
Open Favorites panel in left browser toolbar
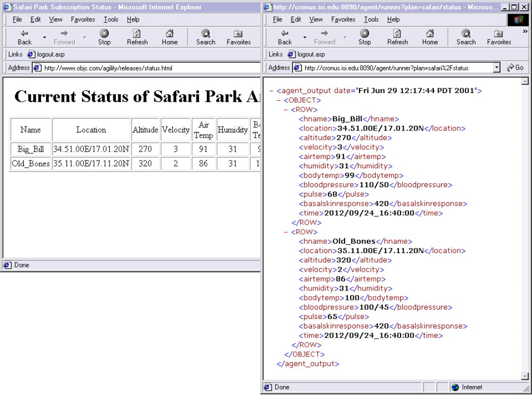point(238,36)
